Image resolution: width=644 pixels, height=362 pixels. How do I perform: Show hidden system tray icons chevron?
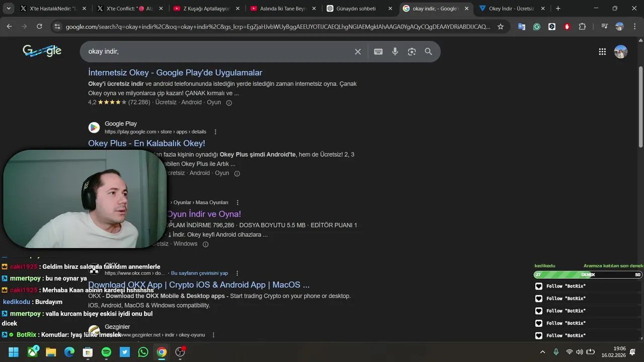pyautogui.click(x=542, y=352)
